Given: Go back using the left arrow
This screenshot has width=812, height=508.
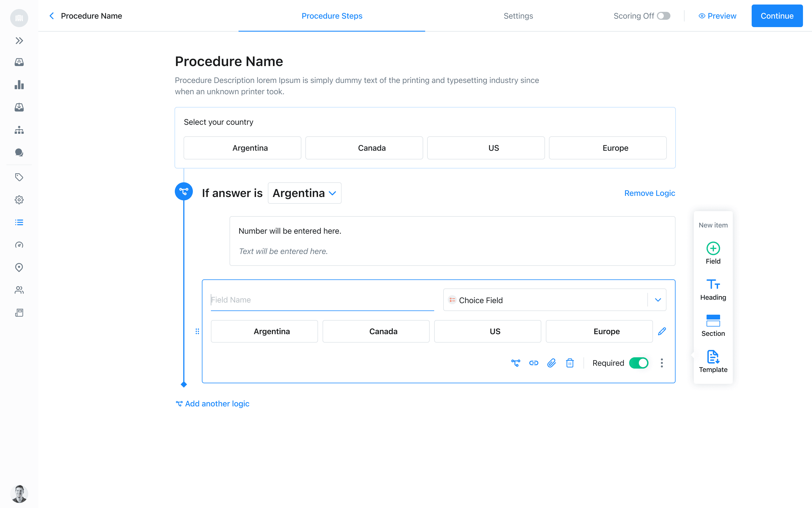Looking at the screenshot, I should coord(52,16).
